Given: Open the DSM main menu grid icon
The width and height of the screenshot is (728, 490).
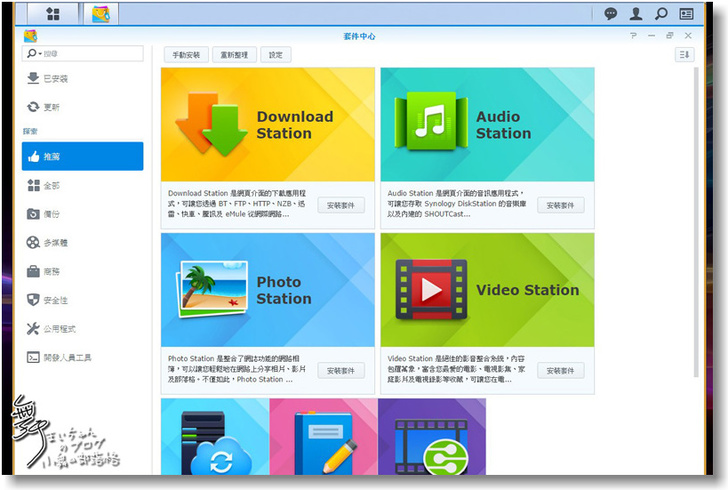Looking at the screenshot, I should pos(52,13).
